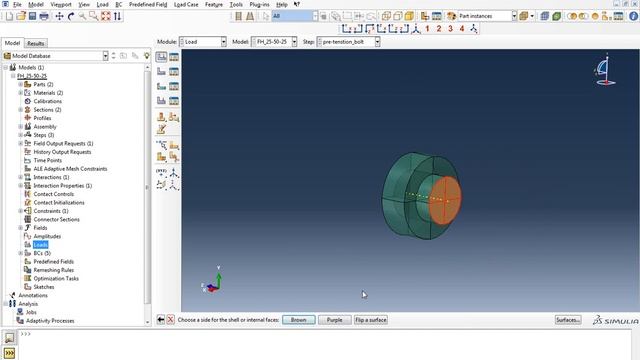The image size is (640, 360).
Task: Open the Load Case Manager icon
Action: [174, 101]
